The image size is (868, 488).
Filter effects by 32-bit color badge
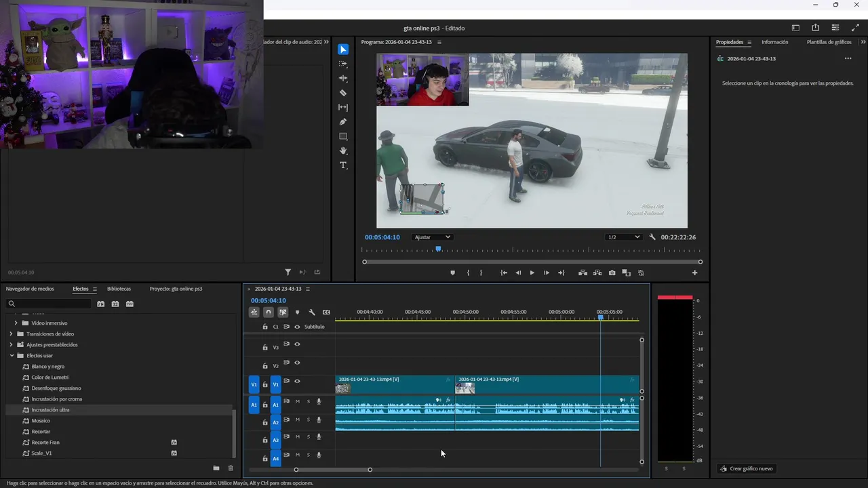(115, 304)
